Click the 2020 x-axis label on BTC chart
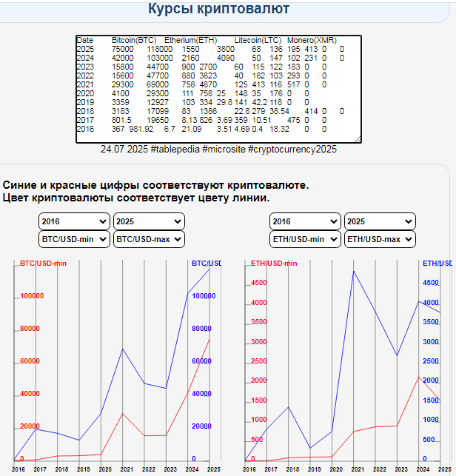 click(x=106, y=469)
